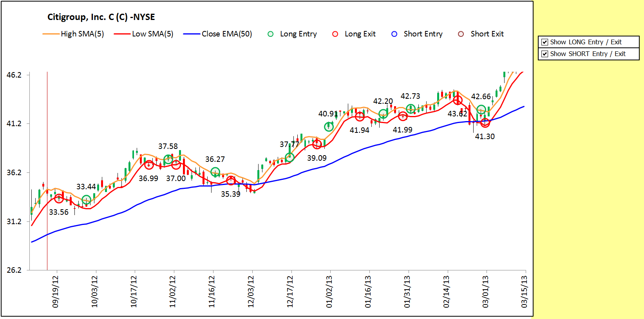Select the long exit marker labeled 41.30
The image size is (644, 319).
(x=485, y=123)
